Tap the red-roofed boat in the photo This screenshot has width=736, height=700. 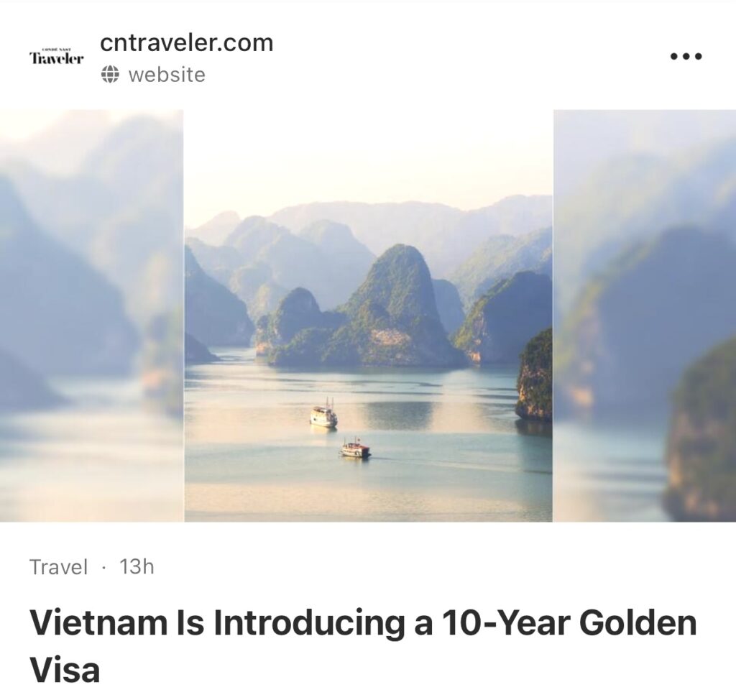[x=355, y=448]
